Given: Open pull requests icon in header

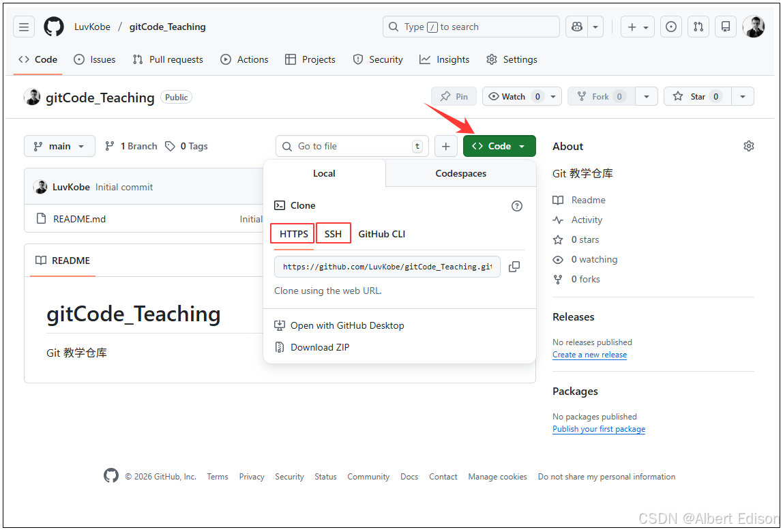Looking at the screenshot, I should (x=698, y=27).
